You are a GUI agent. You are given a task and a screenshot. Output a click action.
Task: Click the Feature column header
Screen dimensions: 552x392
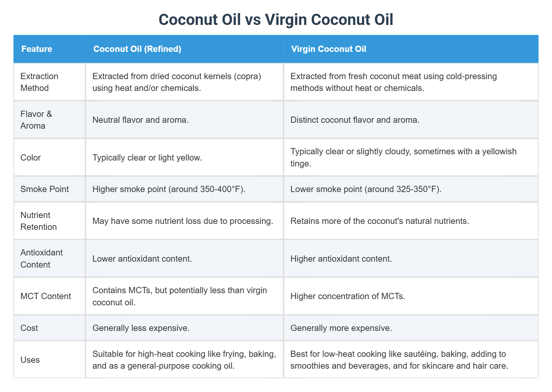tap(50, 49)
